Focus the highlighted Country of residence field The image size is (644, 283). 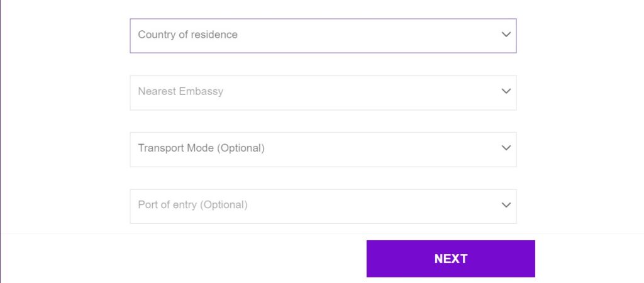click(x=323, y=35)
